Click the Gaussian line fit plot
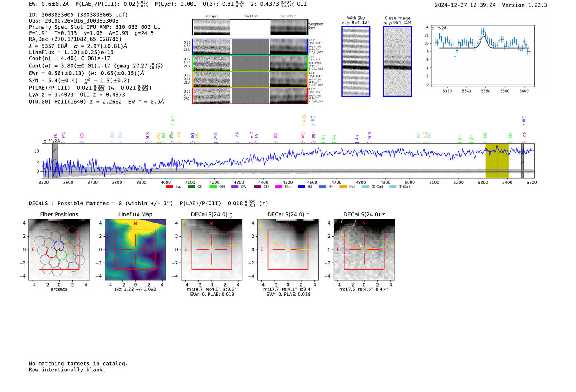The width and height of the screenshot is (576, 392). click(482, 56)
